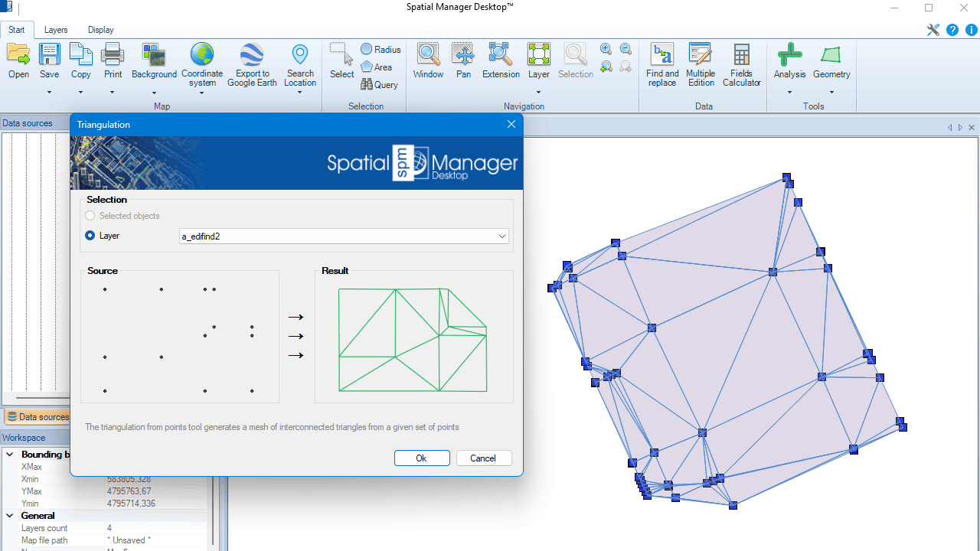Click the Print icon in the ribbon
Viewport: 980px width, 551px height.
point(113,54)
